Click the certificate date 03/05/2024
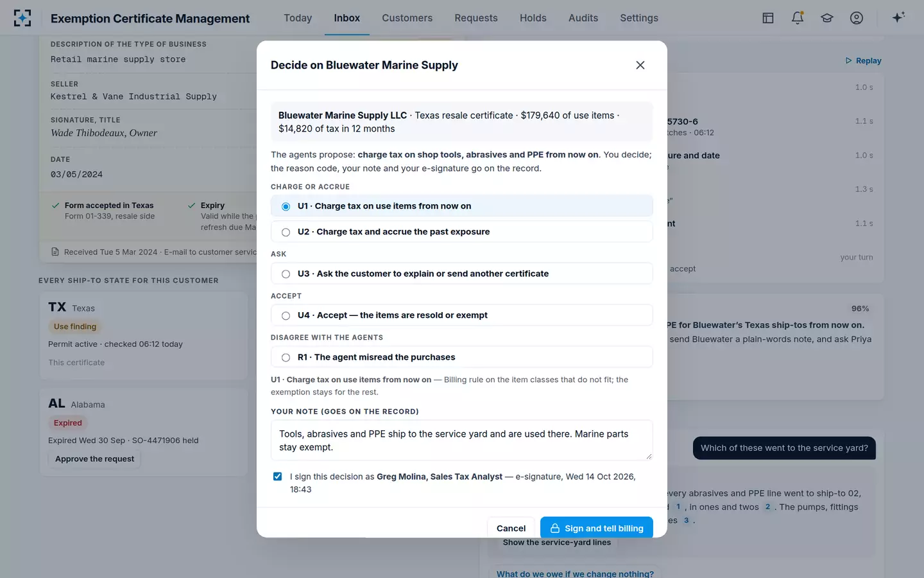Screen dimensions: 924x578 (x=76, y=175)
